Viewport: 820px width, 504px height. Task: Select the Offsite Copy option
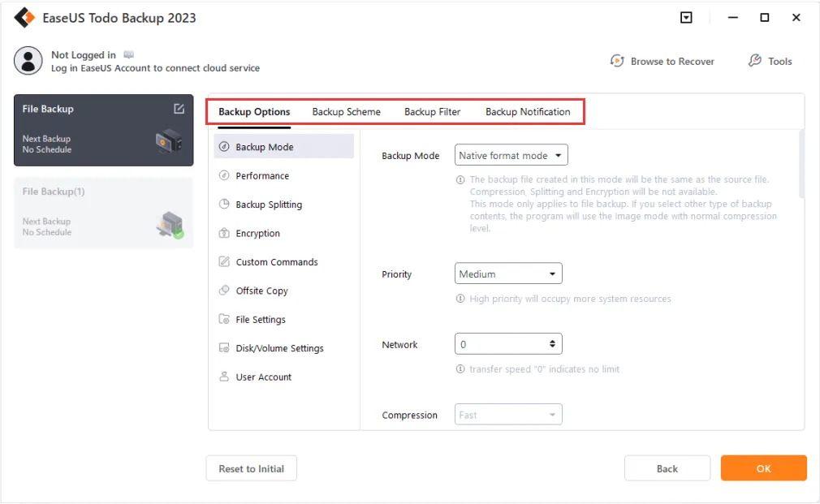coord(261,291)
